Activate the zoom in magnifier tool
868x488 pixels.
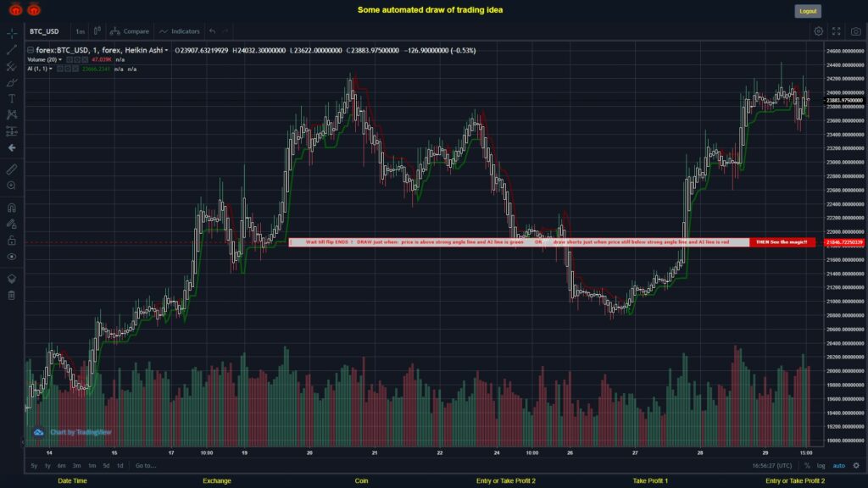click(12, 186)
